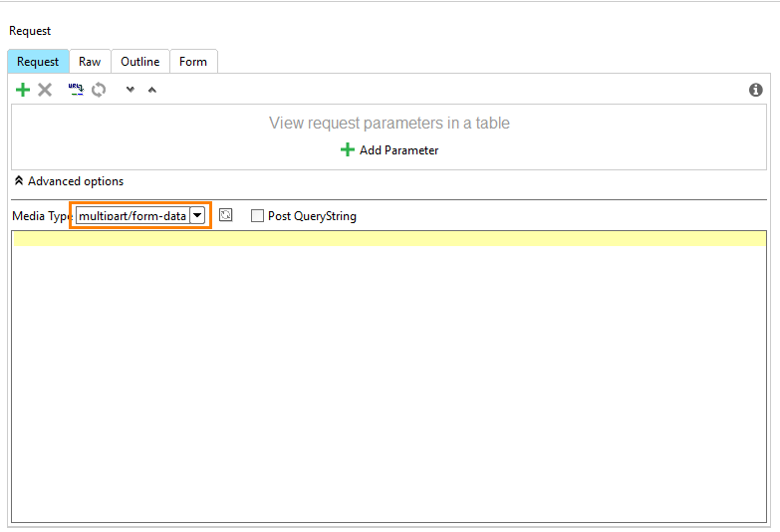This screenshot has width=780, height=532.
Task: Click inside the empty request body text area
Action: click(390, 384)
